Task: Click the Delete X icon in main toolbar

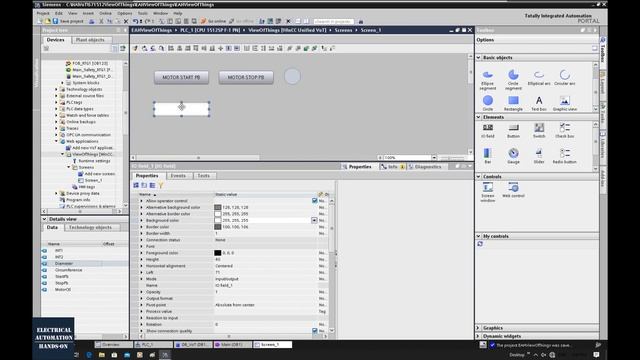Action: pyautogui.click(x=126, y=21)
